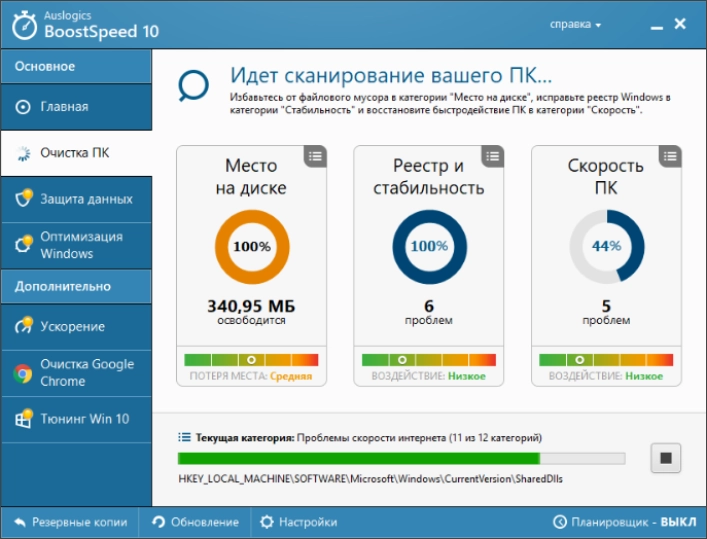Open the Оптимизация Windows section

point(76,245)
